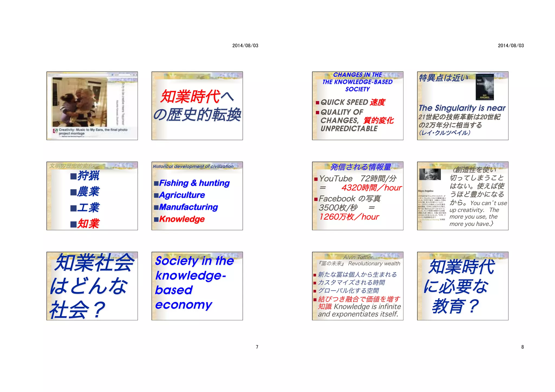Click the '文明の歴史的変化' slide title

(x=72, y=166)
